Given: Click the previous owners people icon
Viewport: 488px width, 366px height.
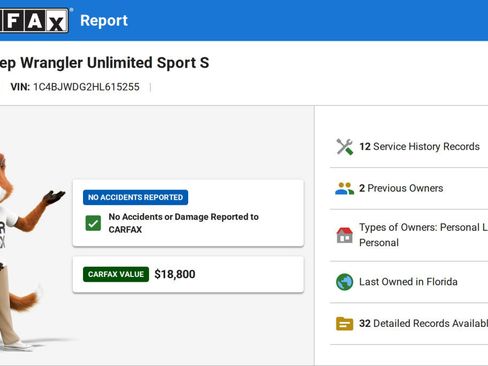Looking at the screenshot, I should click(x=344, y=188).
